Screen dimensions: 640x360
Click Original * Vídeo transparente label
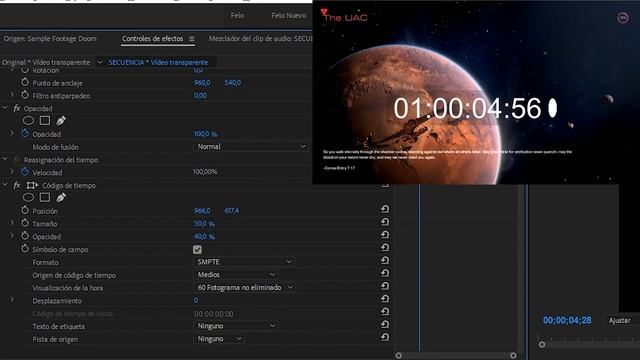46,62
